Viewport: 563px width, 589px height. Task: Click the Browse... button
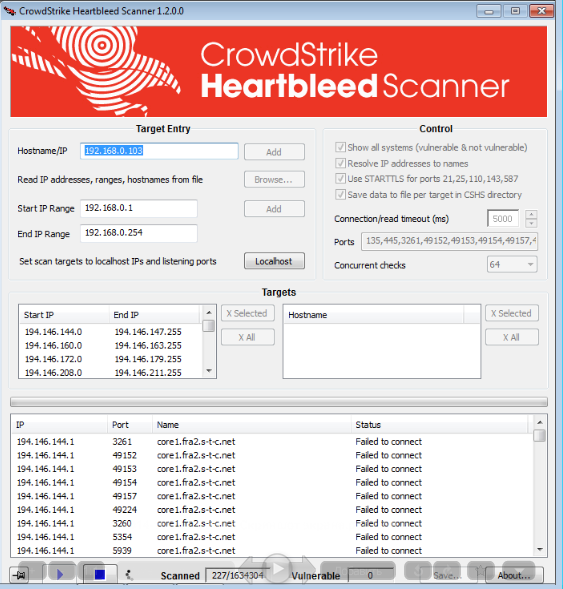[274, 180]
